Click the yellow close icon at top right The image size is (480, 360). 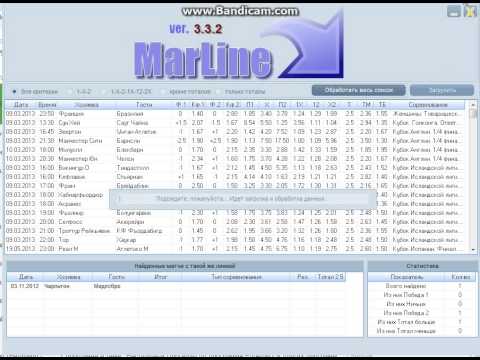click(x=470, y=12)
